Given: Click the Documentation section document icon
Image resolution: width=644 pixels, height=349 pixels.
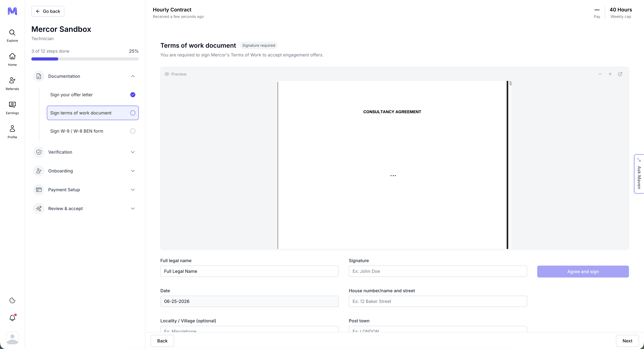Looking at the screenshot, I should pyautogui.click(x=39, y=76).
